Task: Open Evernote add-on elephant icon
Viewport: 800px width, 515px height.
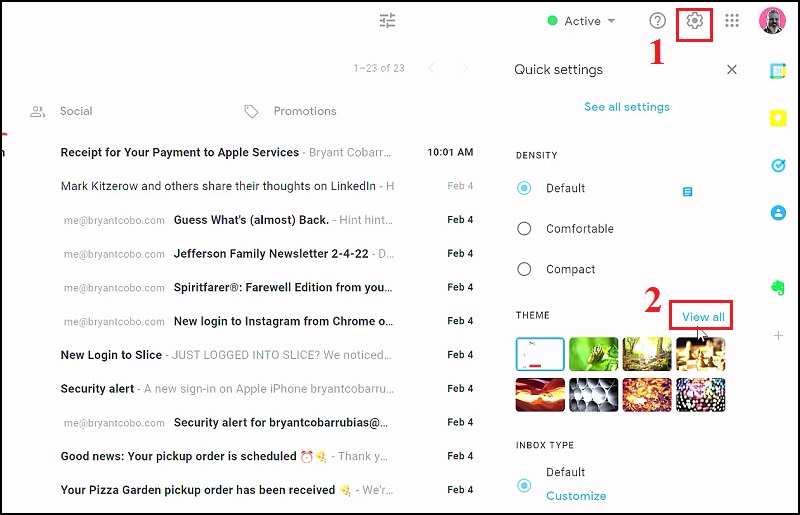Action: click(778, 288)
